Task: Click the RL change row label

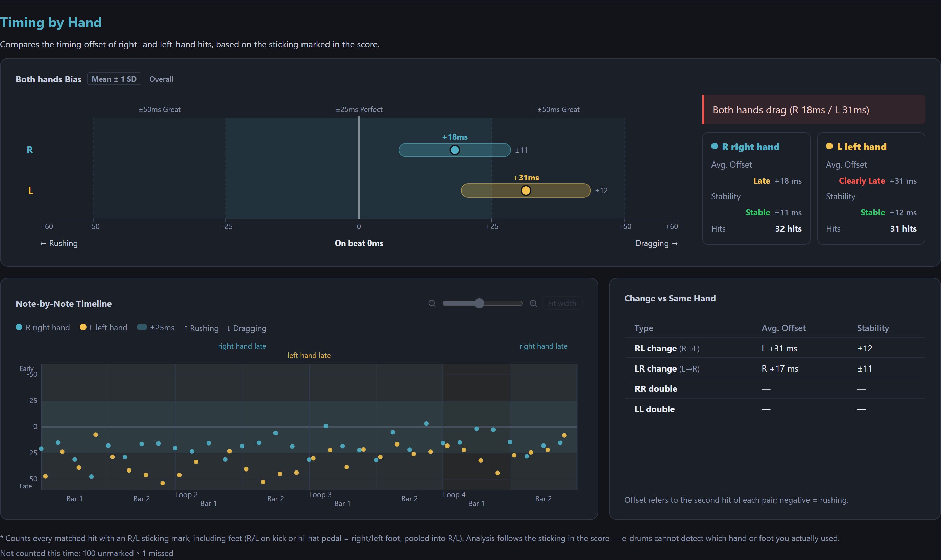Action: click(x=667, y=348)
